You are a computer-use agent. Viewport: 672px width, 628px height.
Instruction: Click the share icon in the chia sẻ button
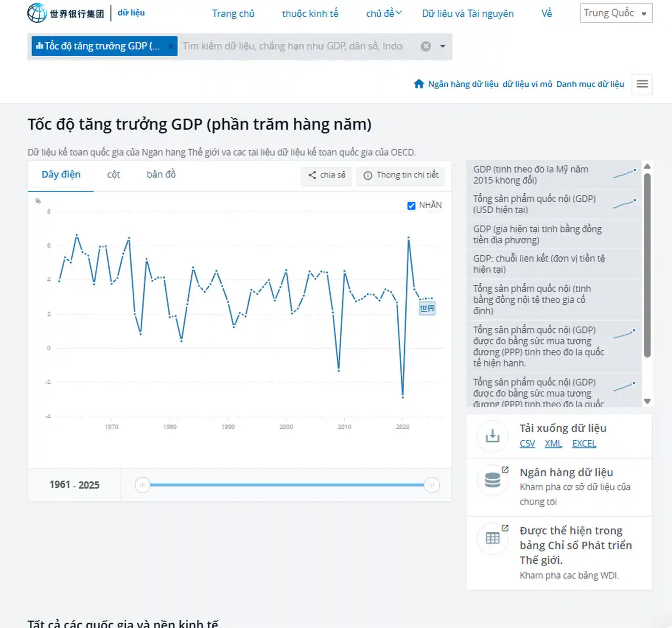pyautogui.click(x=312, y=175)
